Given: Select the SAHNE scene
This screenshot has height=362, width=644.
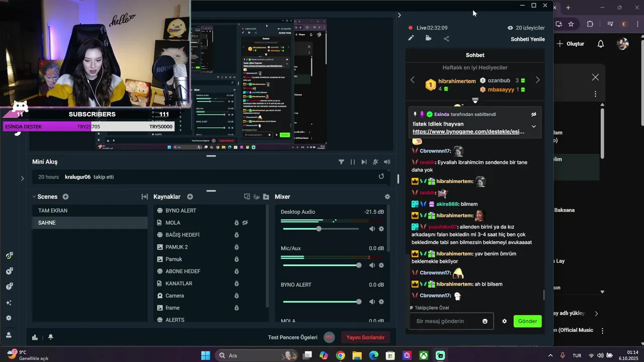Looking at the screenshot, I should (x=90, y=223).
